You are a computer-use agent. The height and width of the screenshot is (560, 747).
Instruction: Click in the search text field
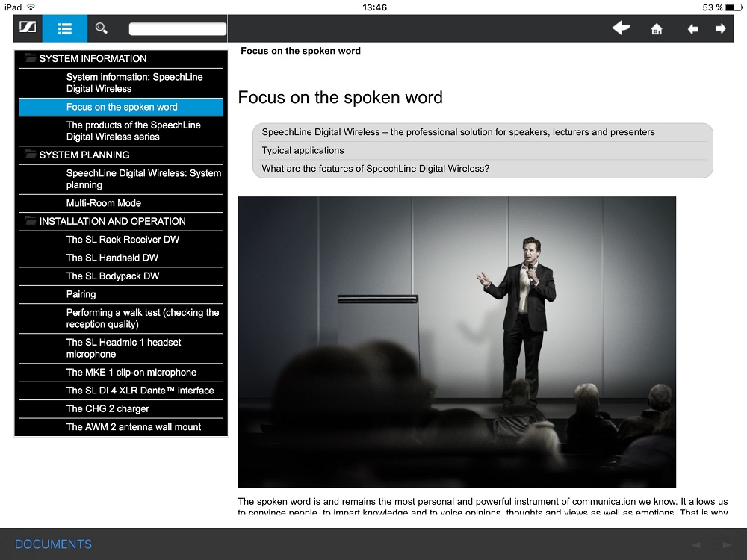[x=177, y=29]
